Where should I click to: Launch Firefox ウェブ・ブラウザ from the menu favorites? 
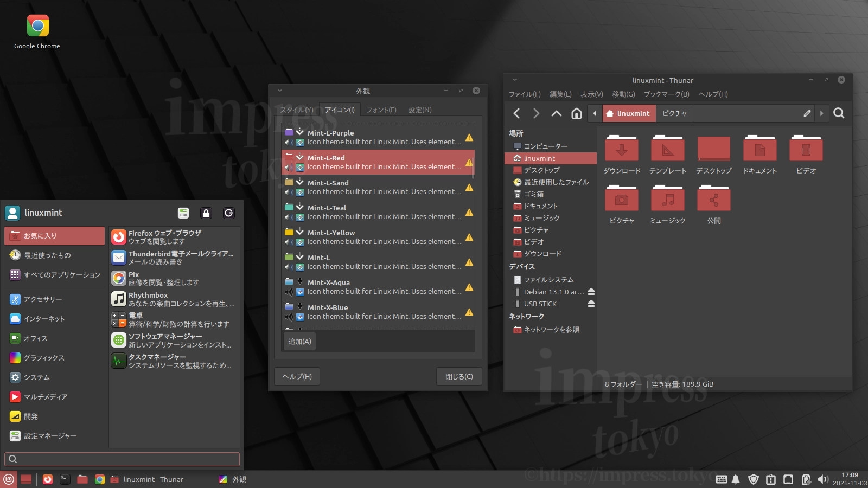point(174,237)
